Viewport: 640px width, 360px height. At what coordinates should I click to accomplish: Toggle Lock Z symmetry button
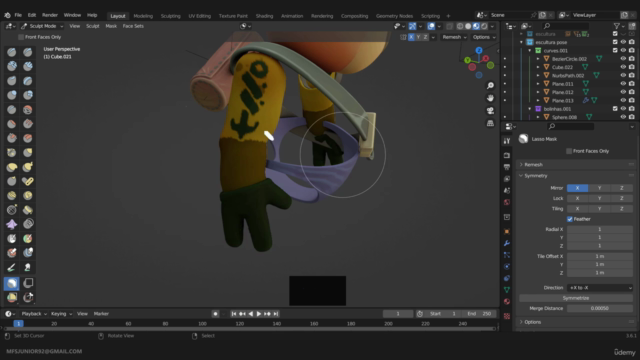[622, 198]
